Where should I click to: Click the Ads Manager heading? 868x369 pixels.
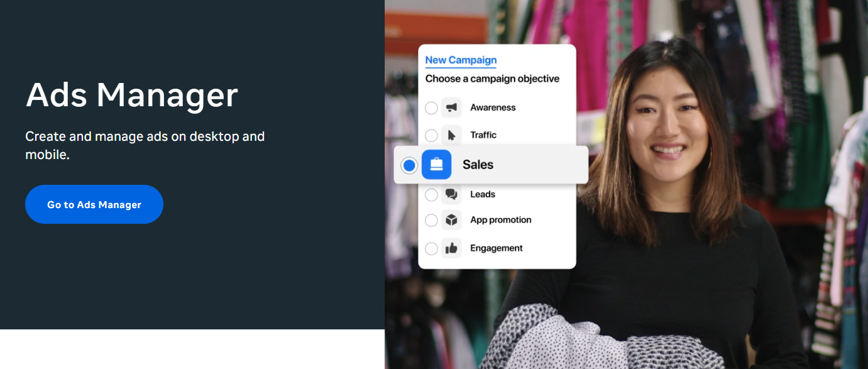pyautogui.click(x=131, y=95)
